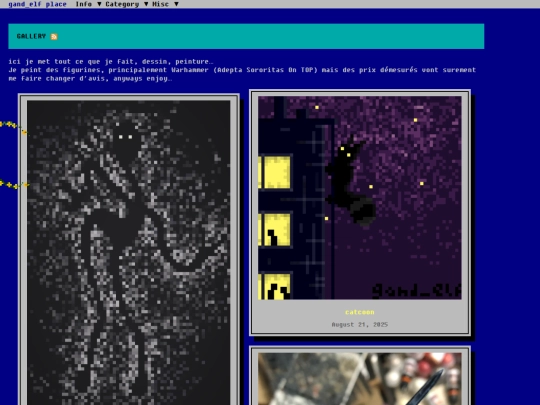Click the intro line starting 'ici je met tout'
The width and height of the screenshot is (540, 405).
click(111, 62)
